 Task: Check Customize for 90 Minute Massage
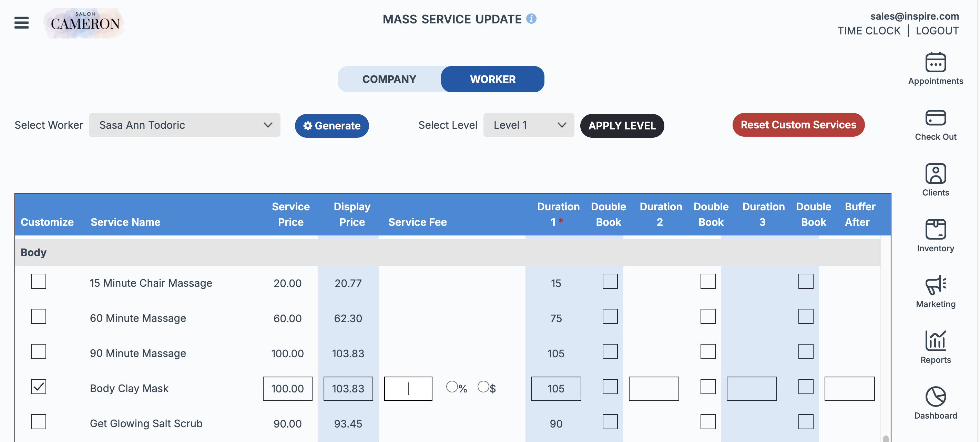tap(39, 352)
